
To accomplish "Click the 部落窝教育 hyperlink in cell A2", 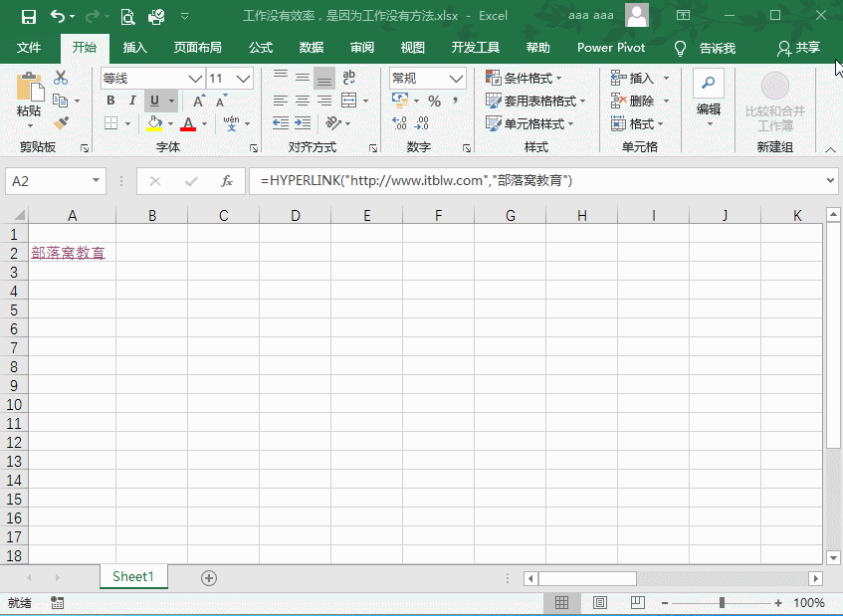I will 68,253.
